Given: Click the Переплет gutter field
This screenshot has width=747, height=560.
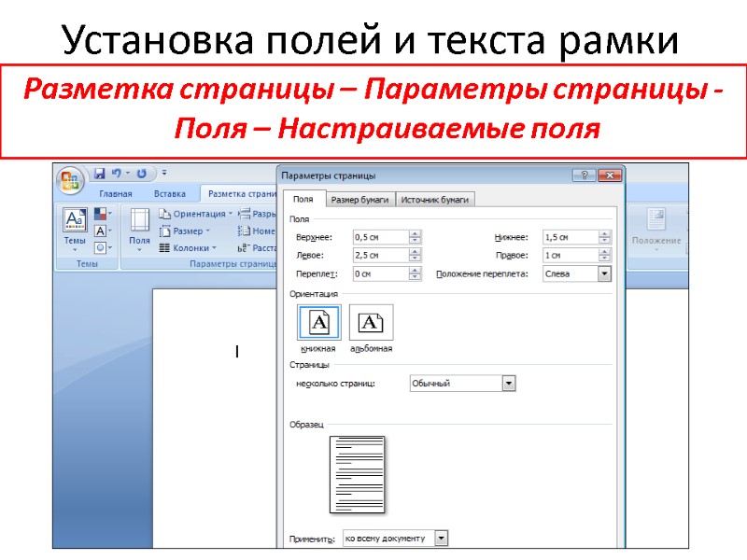Looking at the screenshot, I should [x=381, y=273].
